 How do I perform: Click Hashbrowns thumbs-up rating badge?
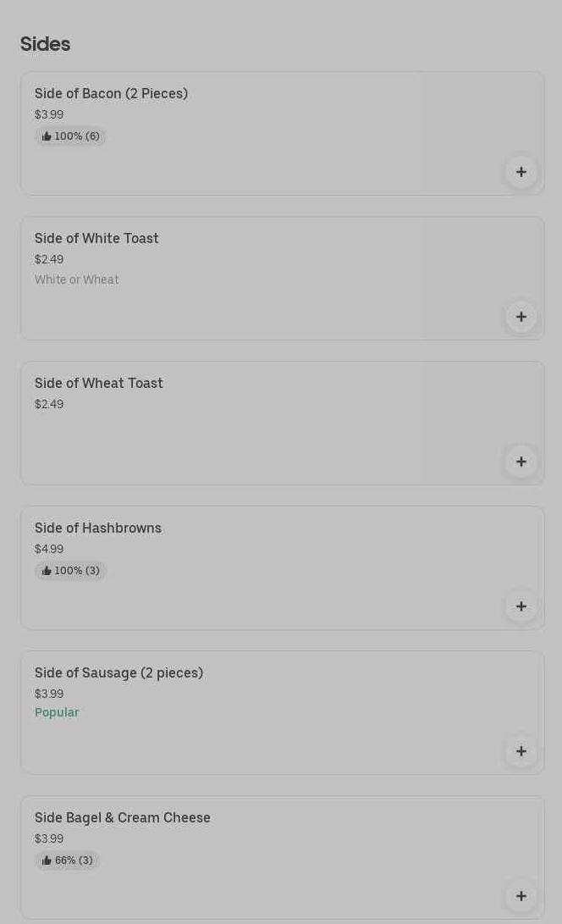[70, 571]
